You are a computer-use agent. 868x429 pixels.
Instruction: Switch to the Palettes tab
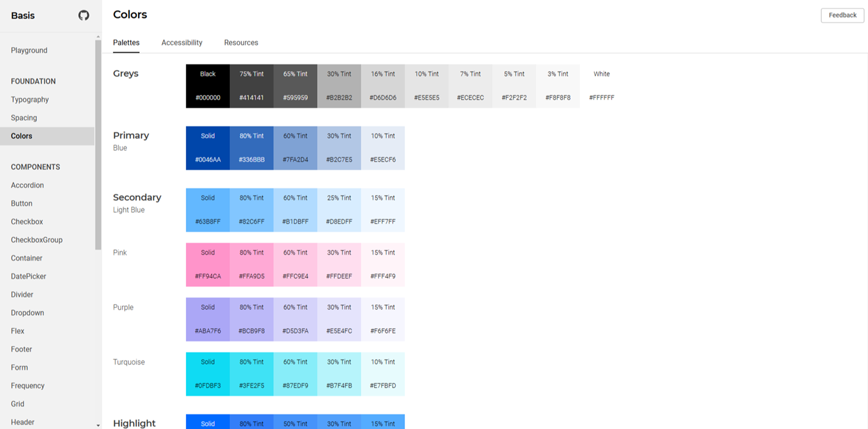coord(126,42)
